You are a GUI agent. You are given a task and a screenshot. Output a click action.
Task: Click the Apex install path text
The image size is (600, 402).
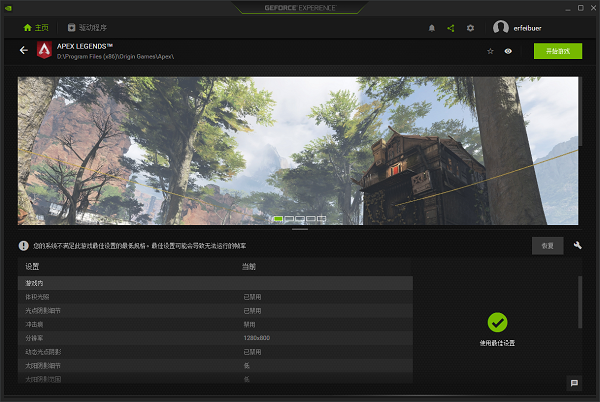[x=116, y=57]
